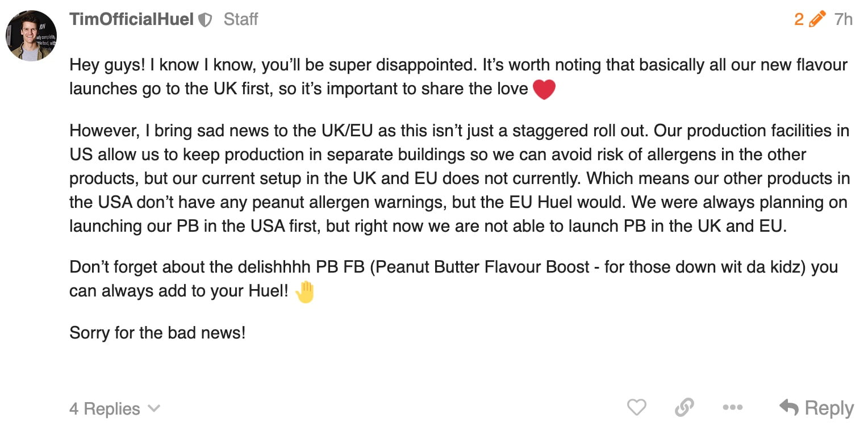
Task: Click the Reply text label
Action: [x=829, y=408]
